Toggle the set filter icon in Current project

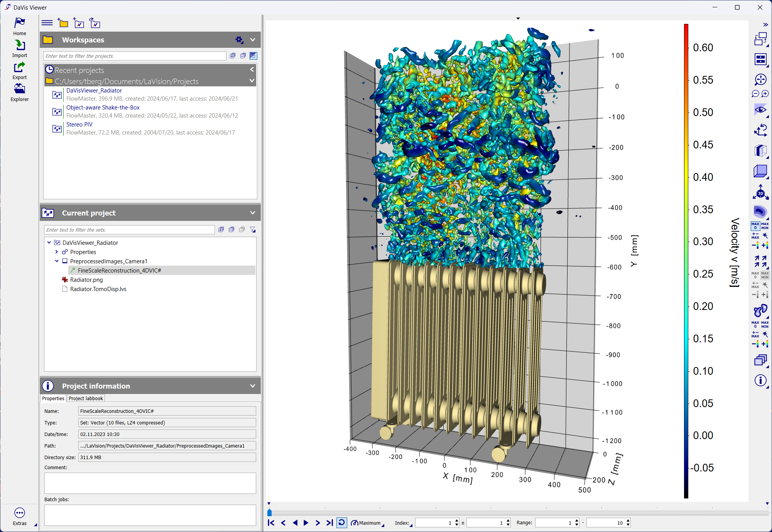253,230
